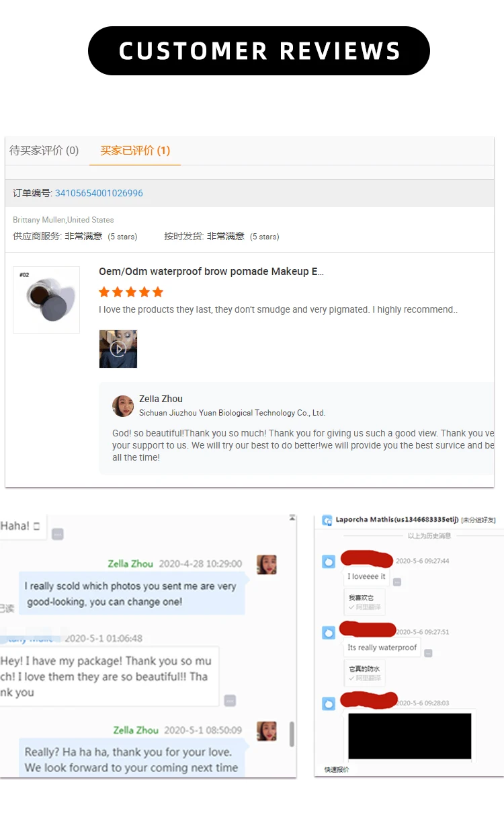Click the chat window vertical scrollbar thumb
This screenshot has height=815, width=504.
[292, 734]
